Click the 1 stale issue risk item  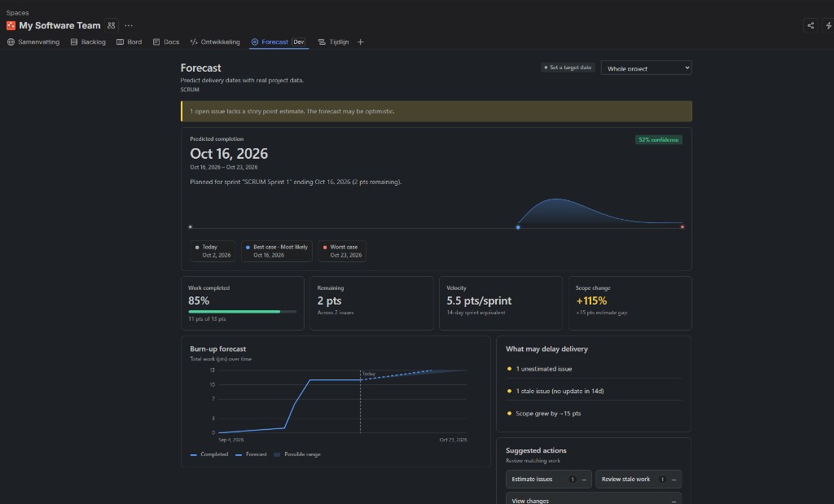(594, 392)
